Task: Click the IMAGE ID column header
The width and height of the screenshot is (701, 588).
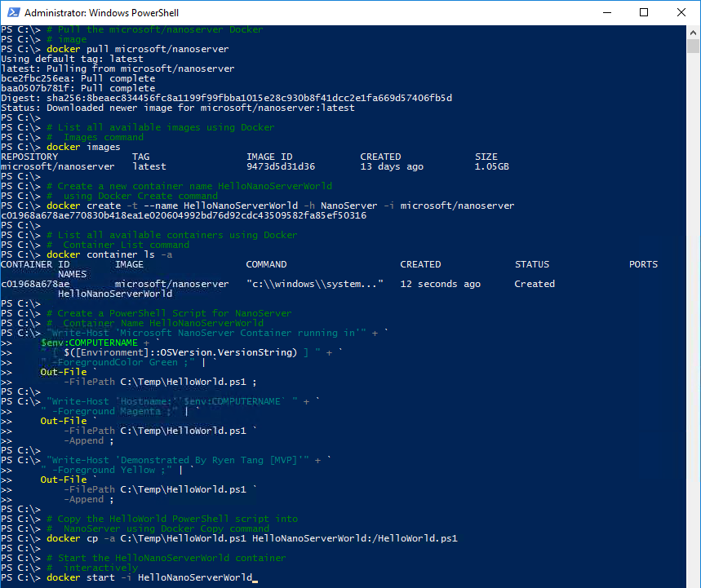Action: (x=269, y=157)
